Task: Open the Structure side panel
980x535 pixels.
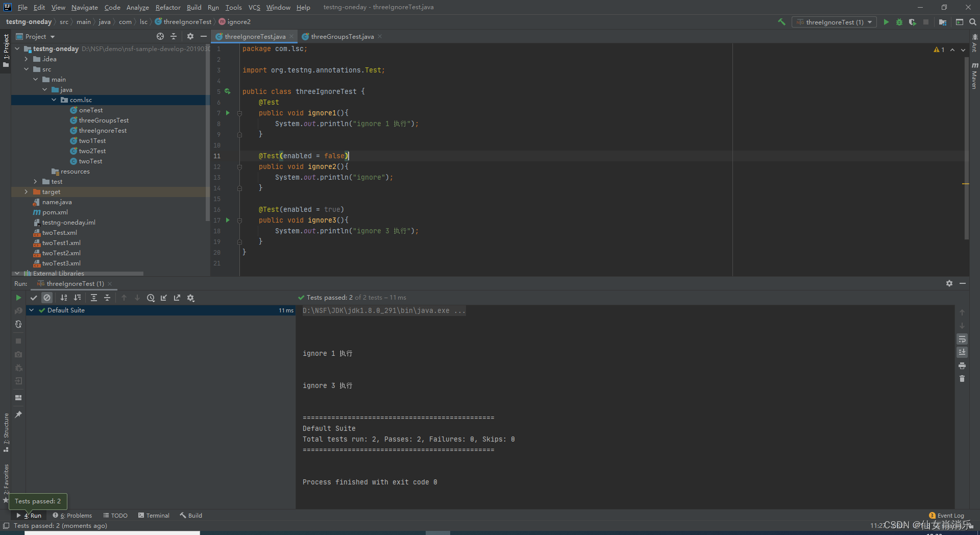Action: (6, 432)
